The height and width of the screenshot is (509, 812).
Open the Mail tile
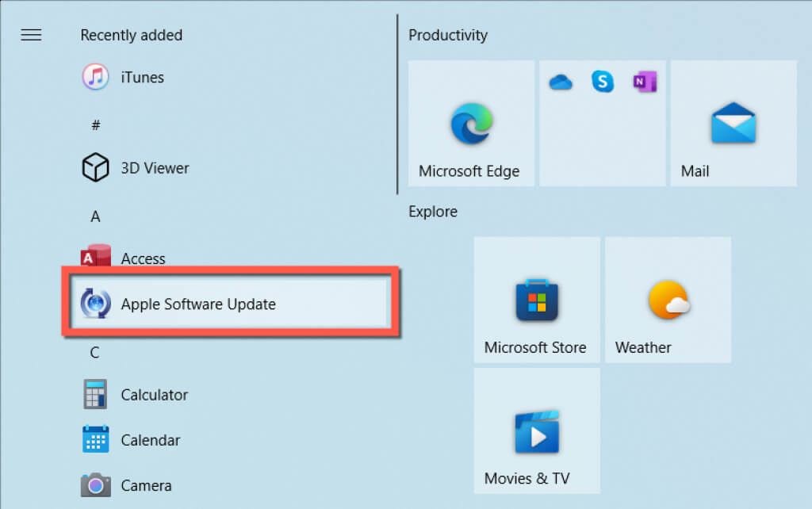(733, 123)
